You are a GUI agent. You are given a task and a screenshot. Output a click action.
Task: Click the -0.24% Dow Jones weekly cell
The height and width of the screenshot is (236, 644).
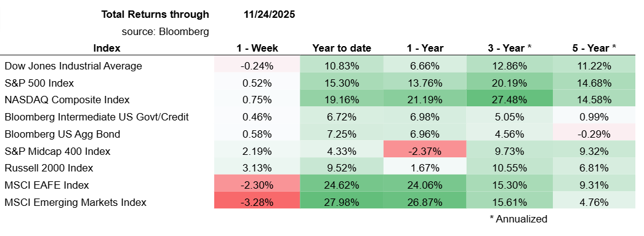click(257, 66)
